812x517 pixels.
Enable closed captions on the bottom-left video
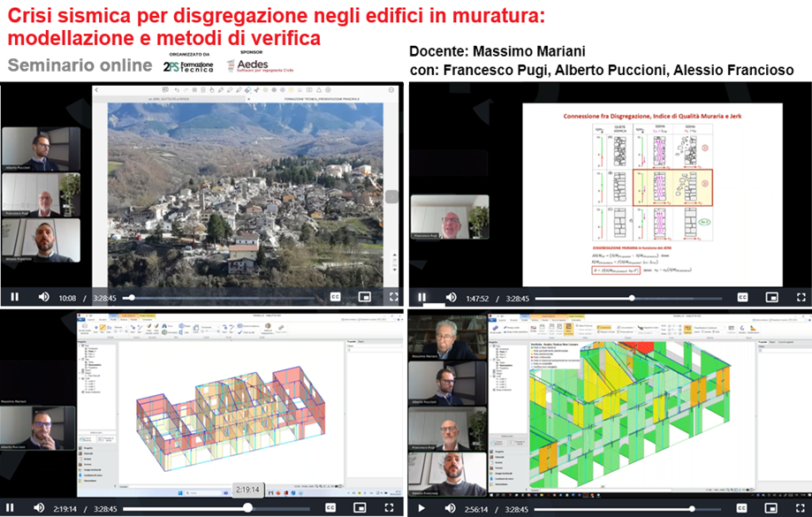329,506
